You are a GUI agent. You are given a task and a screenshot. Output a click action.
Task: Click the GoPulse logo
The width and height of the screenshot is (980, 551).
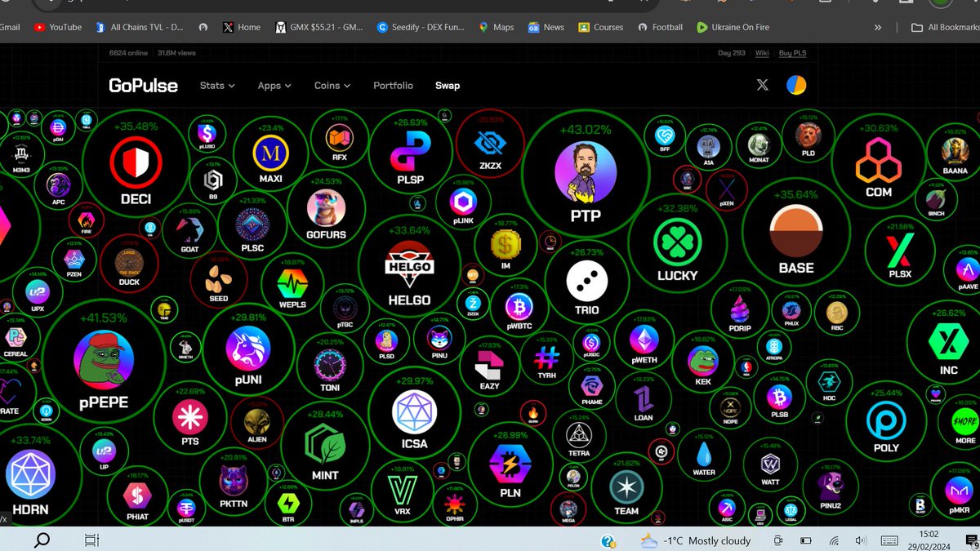coord(143,85)
